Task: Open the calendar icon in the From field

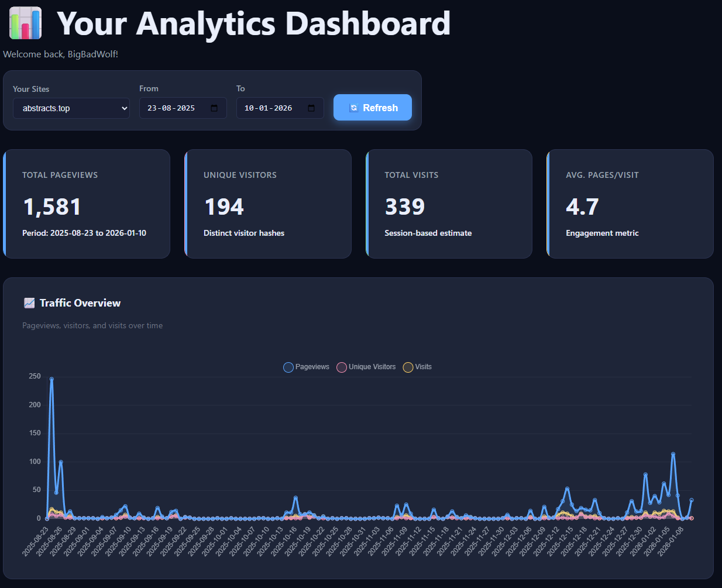Action: pyautogui.click(x=215, y=108)
